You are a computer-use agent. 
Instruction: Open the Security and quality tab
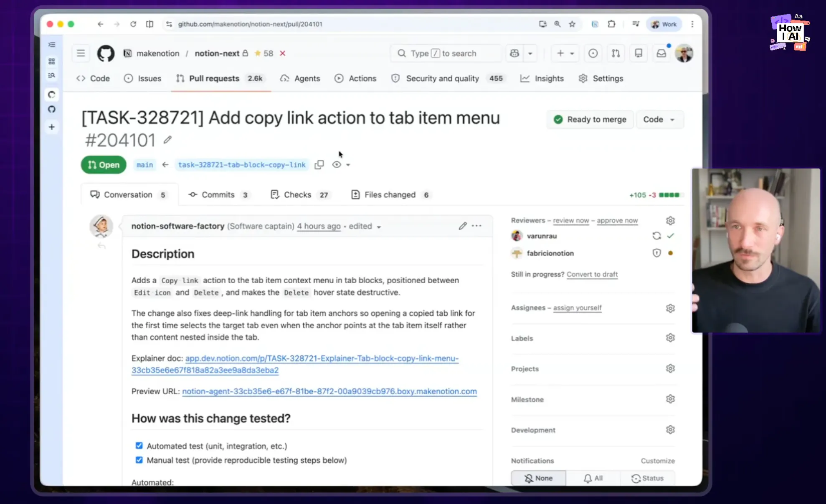pos(448,78)
